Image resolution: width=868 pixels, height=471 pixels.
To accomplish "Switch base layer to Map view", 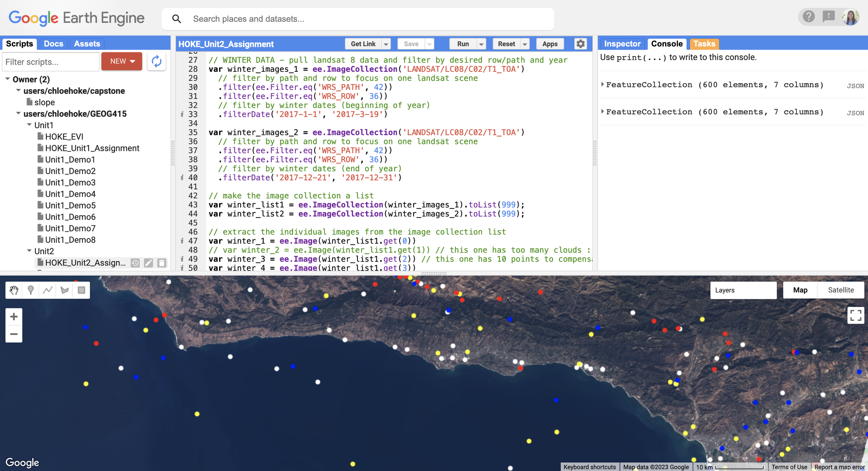I will click(x=800, y=290).
